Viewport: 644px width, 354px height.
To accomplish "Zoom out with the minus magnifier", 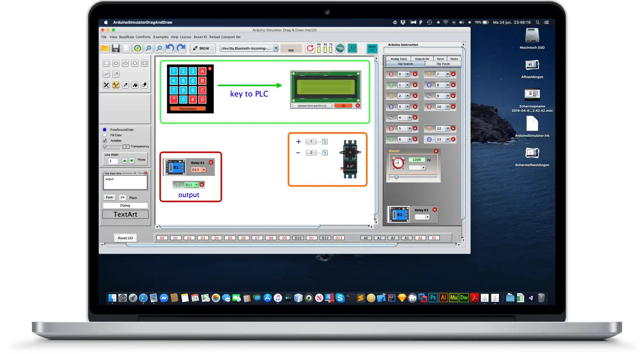I will click(x=149, y=48).
